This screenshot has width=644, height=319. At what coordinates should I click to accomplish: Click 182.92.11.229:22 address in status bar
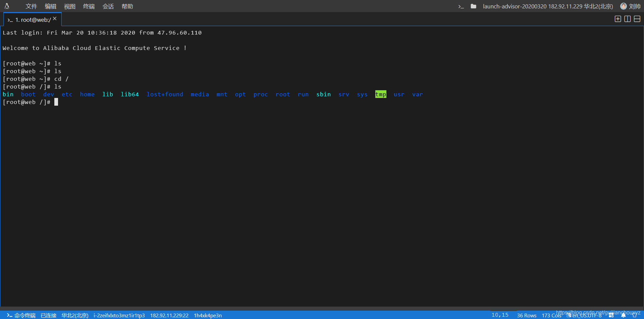click(169, 315)
